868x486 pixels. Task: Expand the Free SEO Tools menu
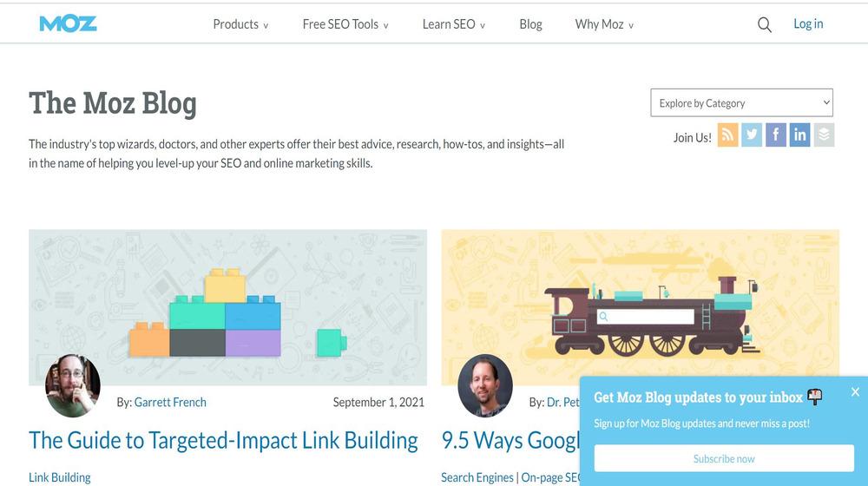[345, 24]
